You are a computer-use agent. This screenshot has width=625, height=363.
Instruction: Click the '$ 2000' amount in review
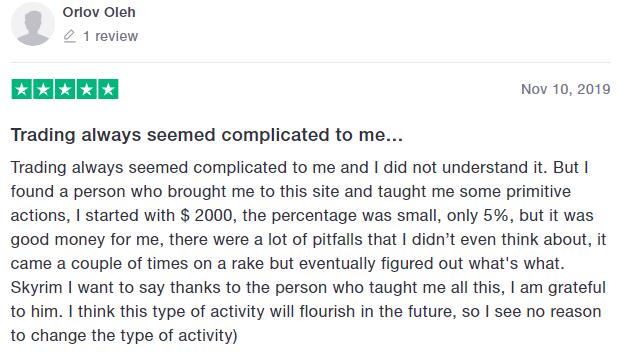[x=206, y=216]
